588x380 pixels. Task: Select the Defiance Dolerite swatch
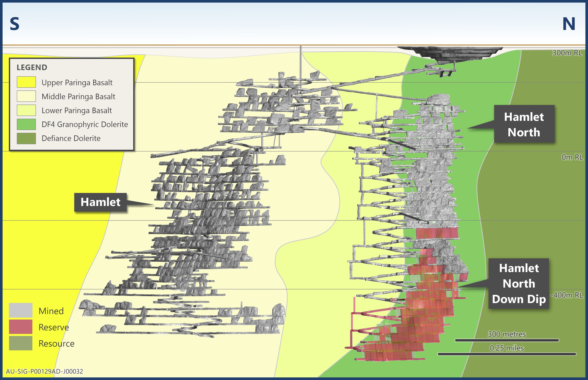click(26, 138)
